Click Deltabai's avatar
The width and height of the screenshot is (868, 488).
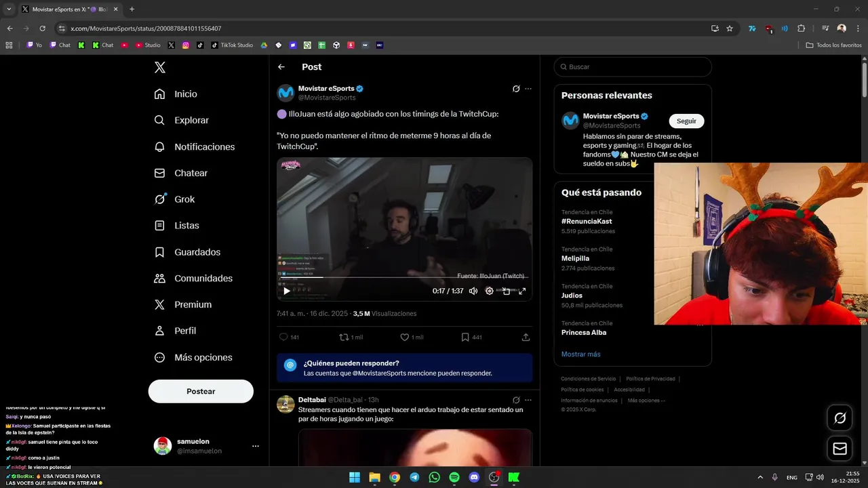[285, 404]
